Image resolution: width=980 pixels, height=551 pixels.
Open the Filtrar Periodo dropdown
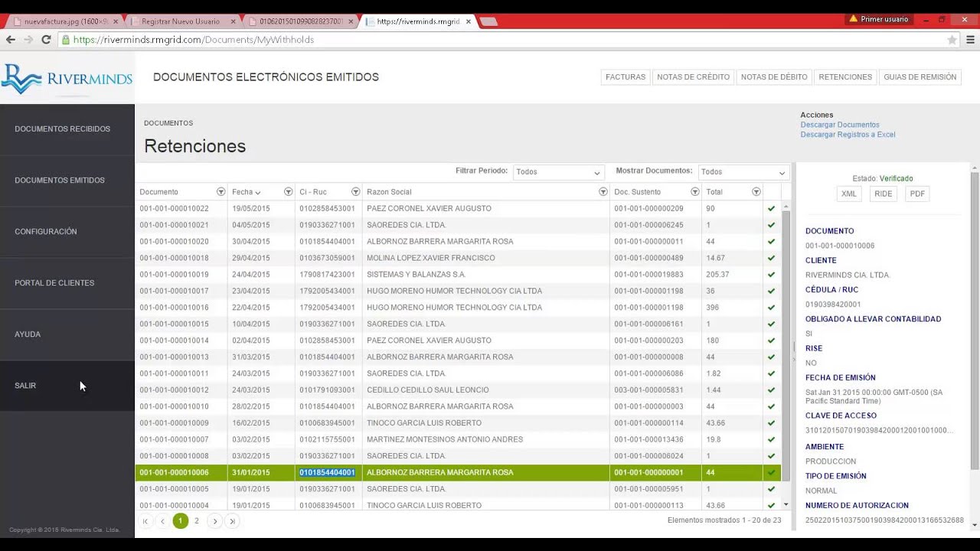pyautogui.click(x=558, y=172)
